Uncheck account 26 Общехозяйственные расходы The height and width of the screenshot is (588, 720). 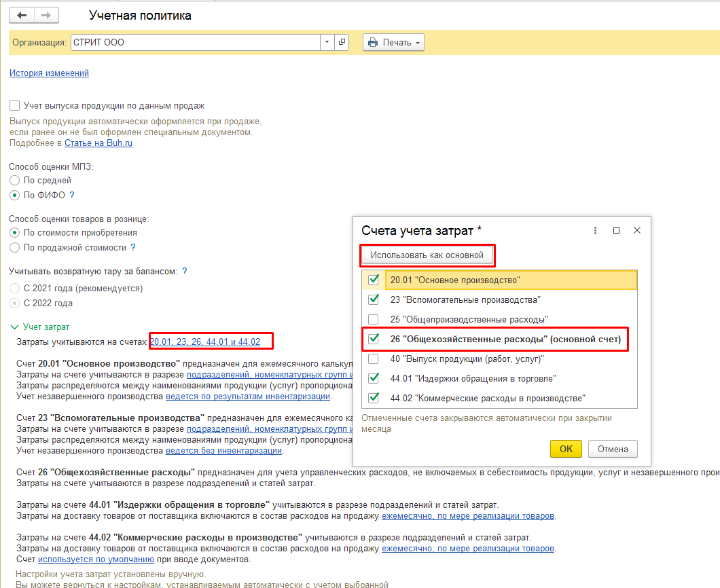pos(374,339)
